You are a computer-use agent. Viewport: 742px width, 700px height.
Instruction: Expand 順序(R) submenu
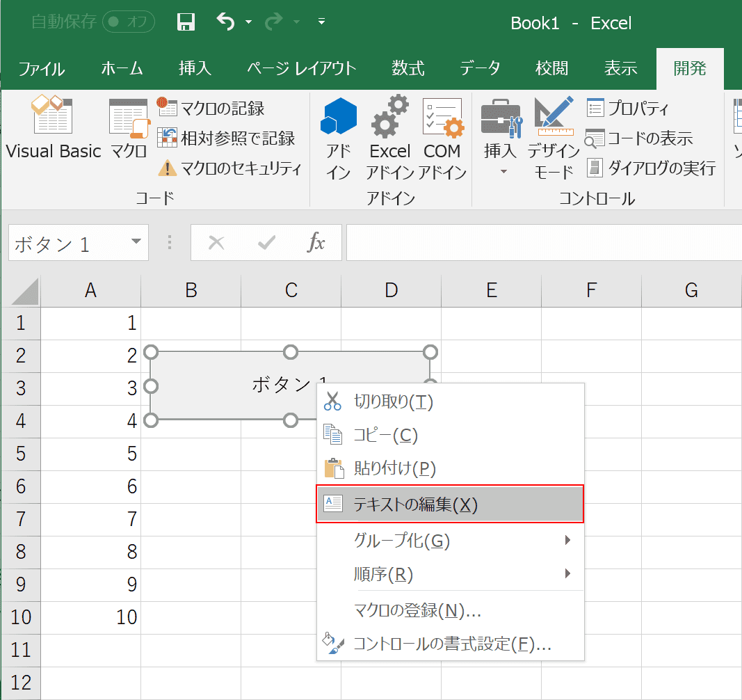pyautogui.click(x=450, y=574)
